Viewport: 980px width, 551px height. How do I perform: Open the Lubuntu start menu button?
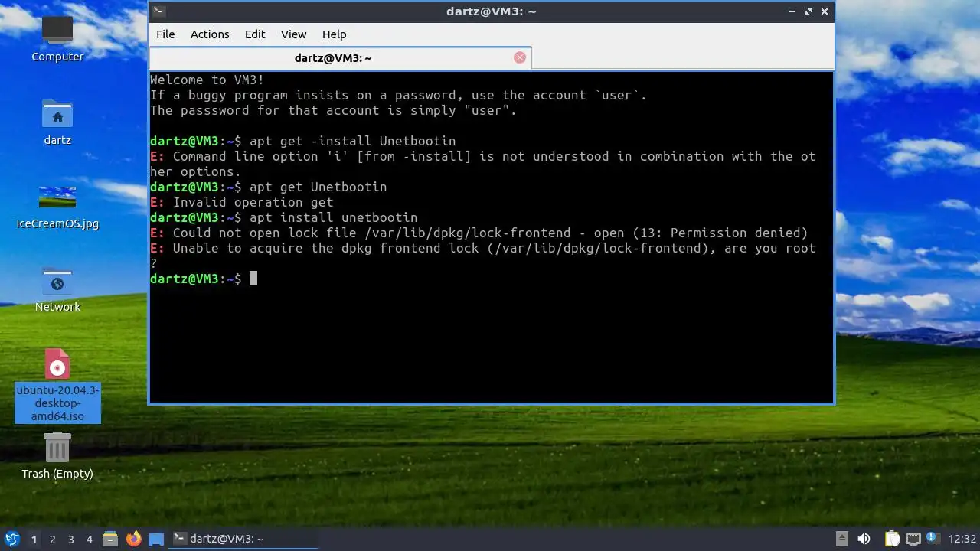pyautogui.click(x=11, y=539)
